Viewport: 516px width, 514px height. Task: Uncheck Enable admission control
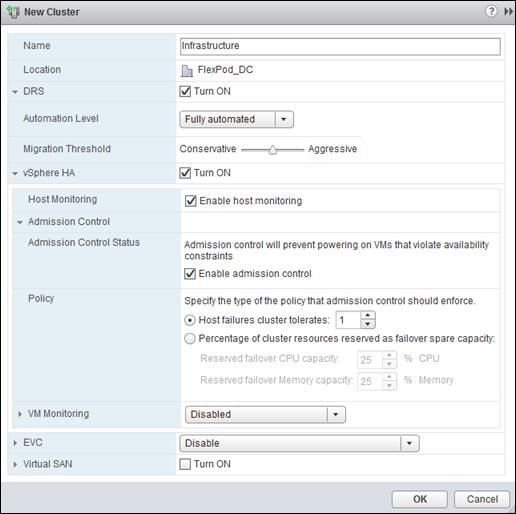coord(190,274)
